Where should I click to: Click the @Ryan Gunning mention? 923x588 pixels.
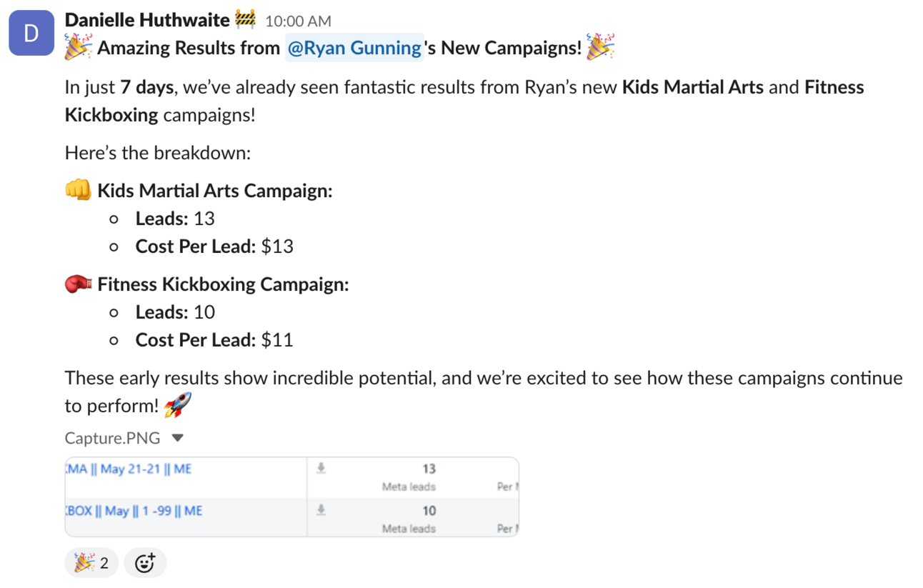point(354,48)
